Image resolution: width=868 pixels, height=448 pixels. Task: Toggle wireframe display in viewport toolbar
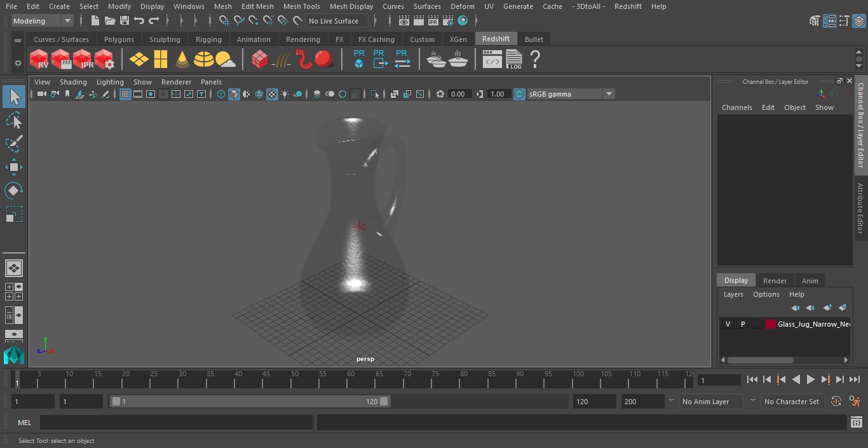click(221, 94)
